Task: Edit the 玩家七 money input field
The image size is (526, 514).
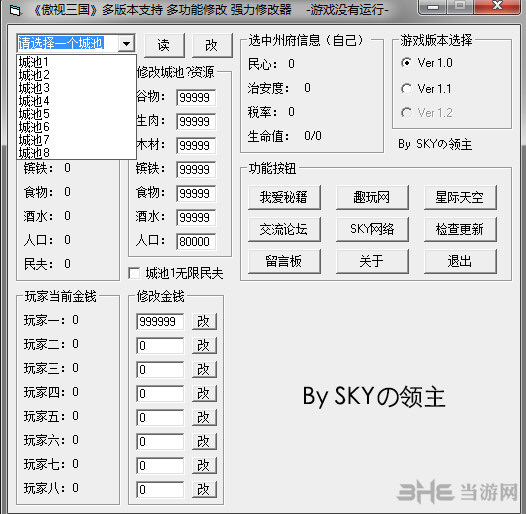Action: (160, 465)
